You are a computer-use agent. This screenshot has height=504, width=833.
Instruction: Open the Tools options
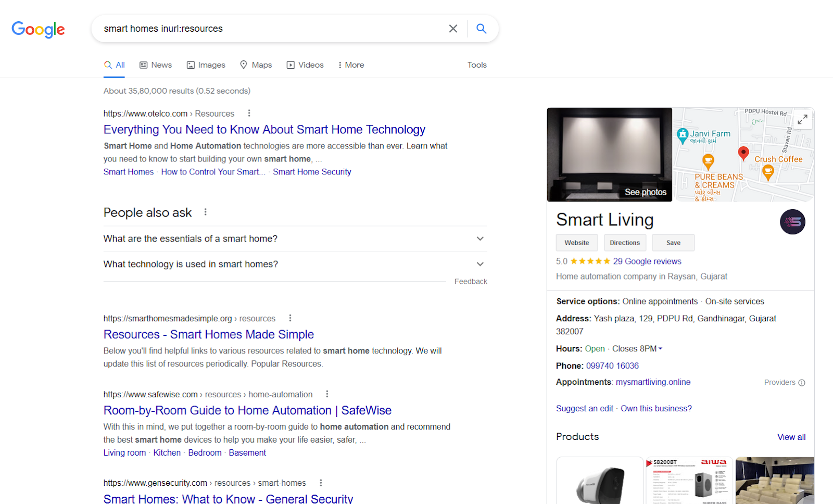point(477,65)
